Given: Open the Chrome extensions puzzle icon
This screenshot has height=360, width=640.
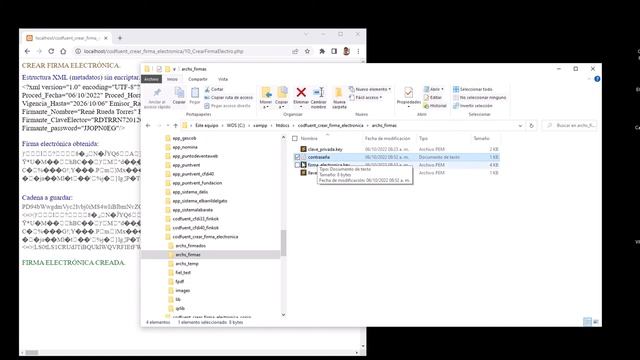Looking at the screenshot, I should coord(322,51).
